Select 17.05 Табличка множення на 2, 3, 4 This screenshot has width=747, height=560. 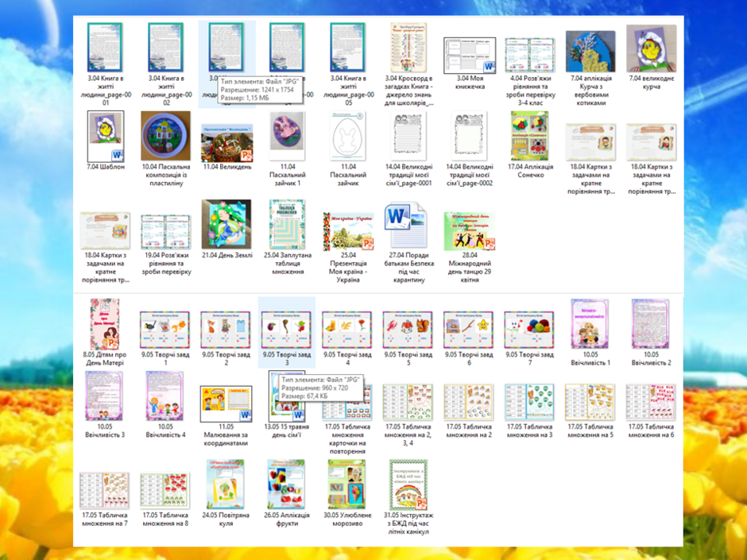coord(408,403)
